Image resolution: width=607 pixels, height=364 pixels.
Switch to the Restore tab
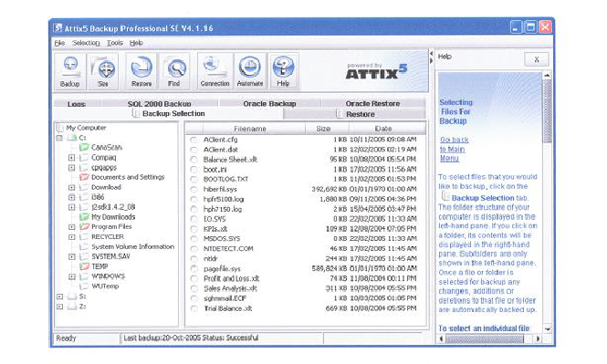coord(355,114)
